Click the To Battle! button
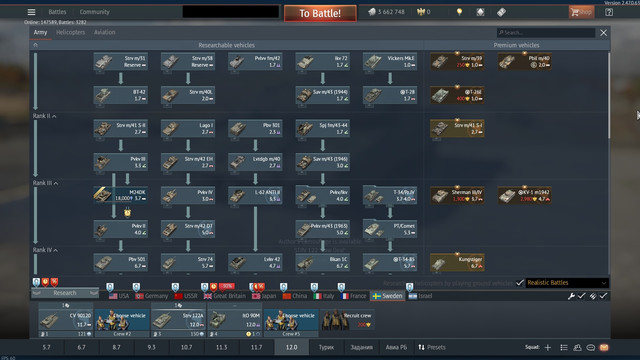 pos(320,13)
